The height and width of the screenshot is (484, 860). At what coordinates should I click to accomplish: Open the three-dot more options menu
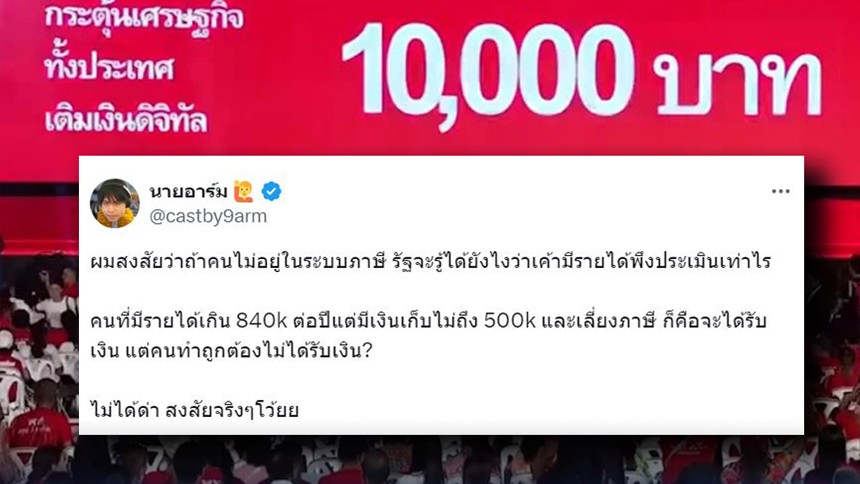tap(780, 192)
